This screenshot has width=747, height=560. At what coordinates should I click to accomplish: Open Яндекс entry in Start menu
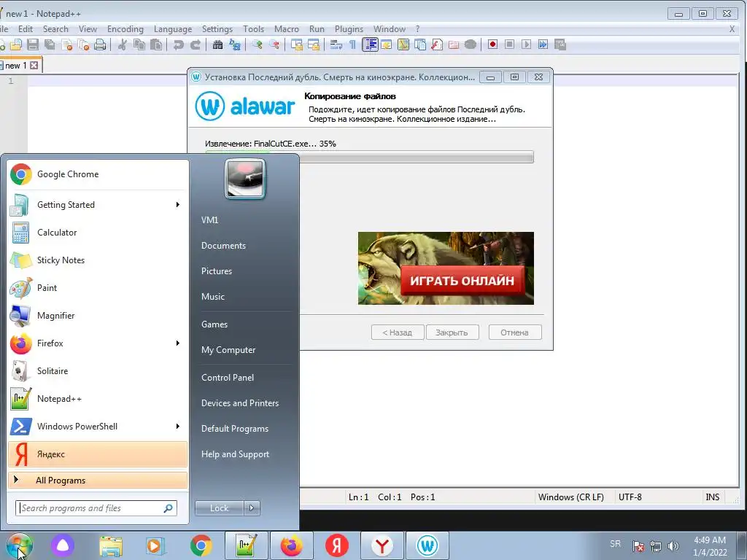coord(98,454)
